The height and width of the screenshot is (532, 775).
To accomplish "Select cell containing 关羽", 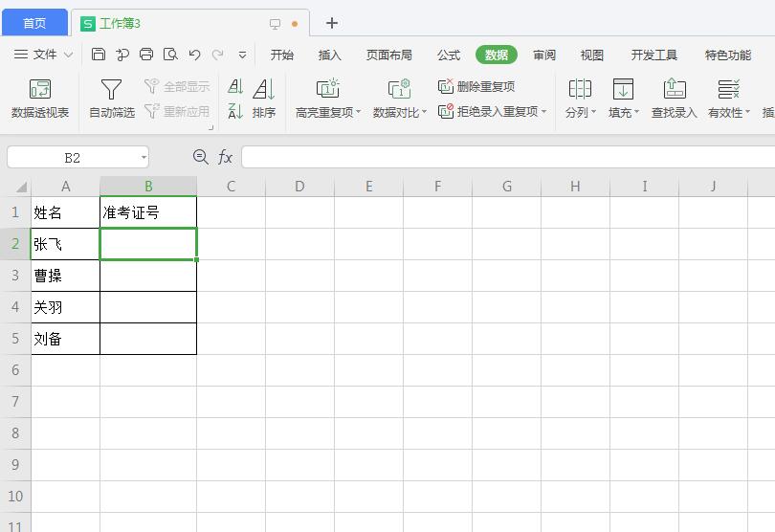I will (65, 307).
